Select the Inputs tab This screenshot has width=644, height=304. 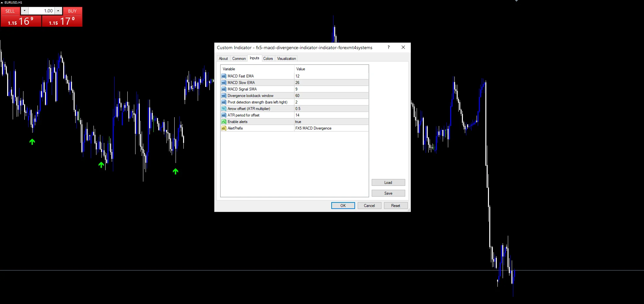pos(254,58)
